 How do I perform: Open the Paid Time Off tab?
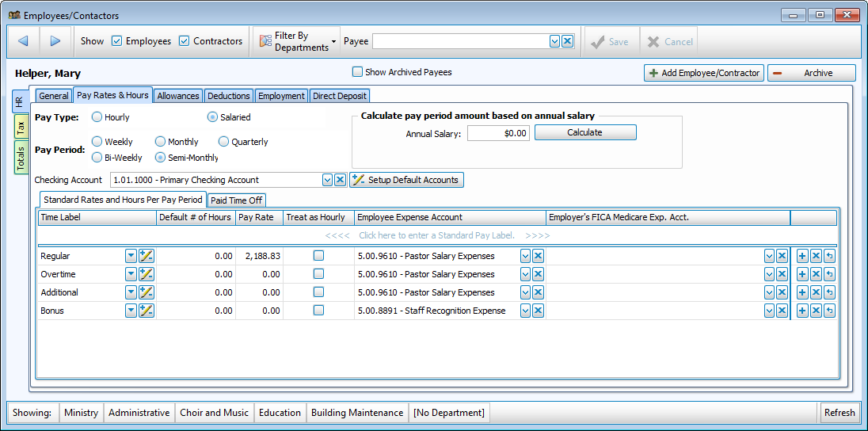236,200
